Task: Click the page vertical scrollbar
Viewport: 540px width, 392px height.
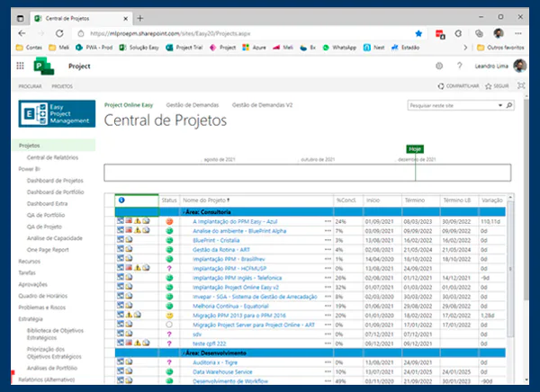Action: click(x=526, y=200)
